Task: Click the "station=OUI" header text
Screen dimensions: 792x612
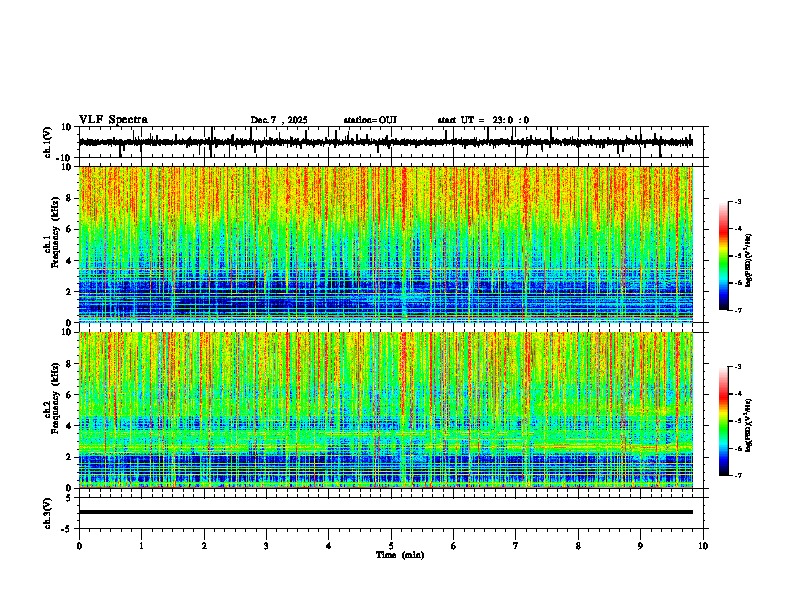Action: point(370,120)
